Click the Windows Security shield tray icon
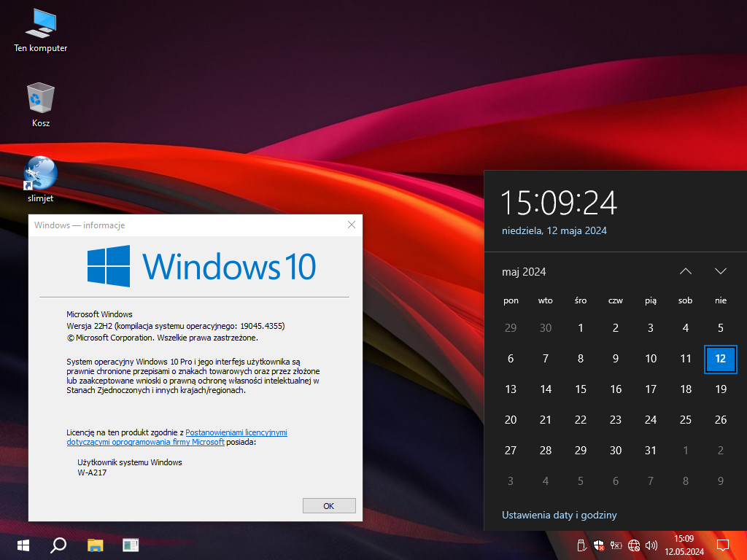 click(599, 545)
